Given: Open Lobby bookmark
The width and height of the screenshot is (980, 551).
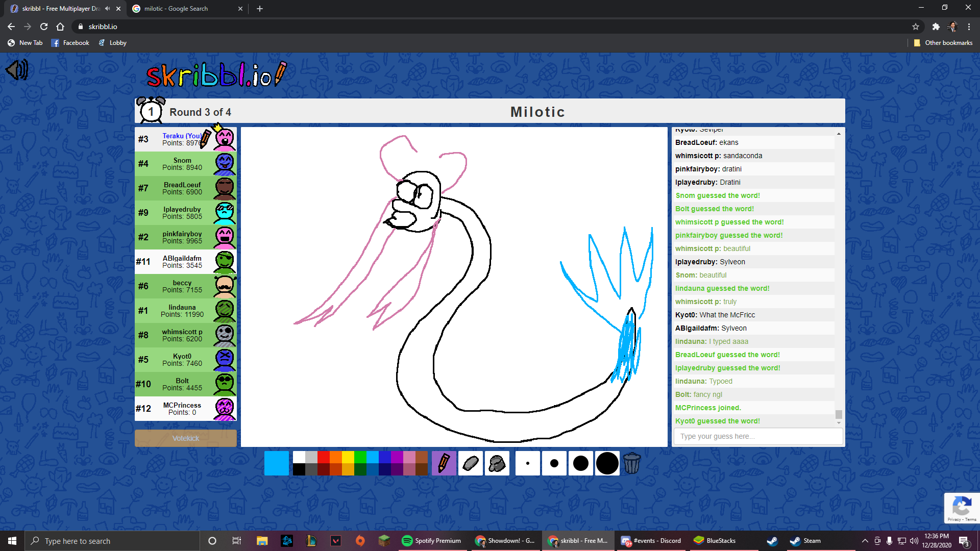Looking at the screenshot, I should tap(112, 43).
